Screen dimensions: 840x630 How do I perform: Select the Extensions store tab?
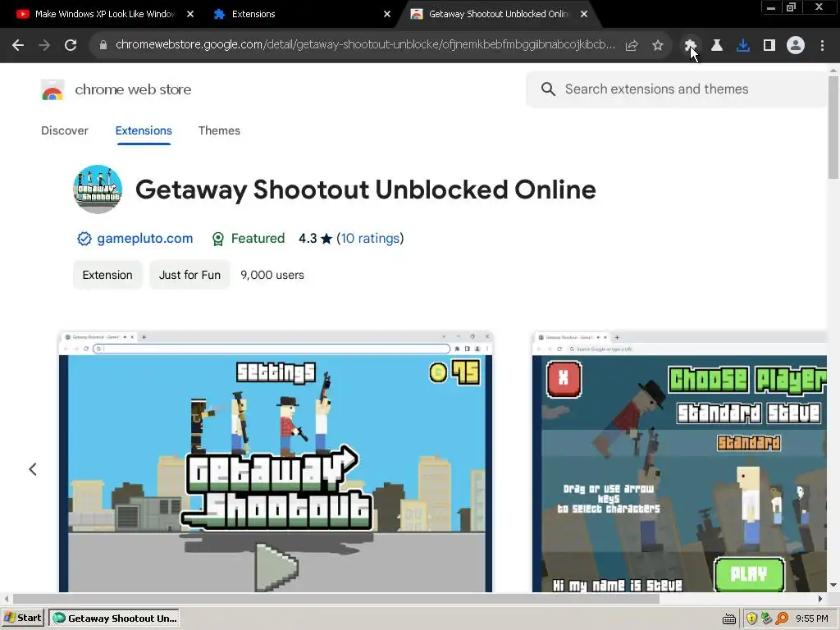(144, 130)
